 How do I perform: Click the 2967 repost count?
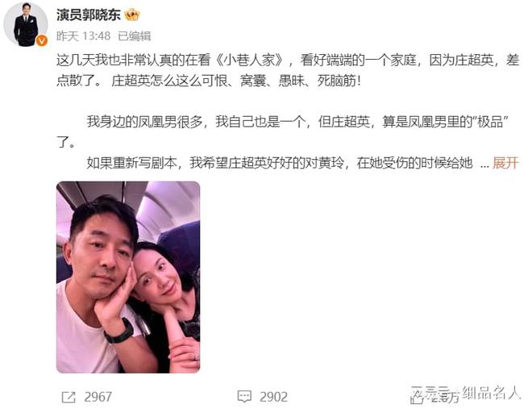[98, 397]
